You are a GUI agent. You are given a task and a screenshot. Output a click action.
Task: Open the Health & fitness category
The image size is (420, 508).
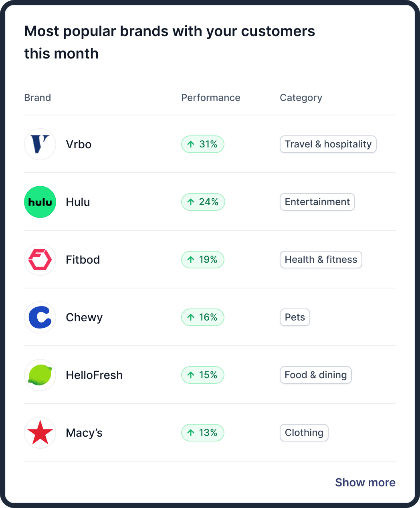click(x=321, y=260)
